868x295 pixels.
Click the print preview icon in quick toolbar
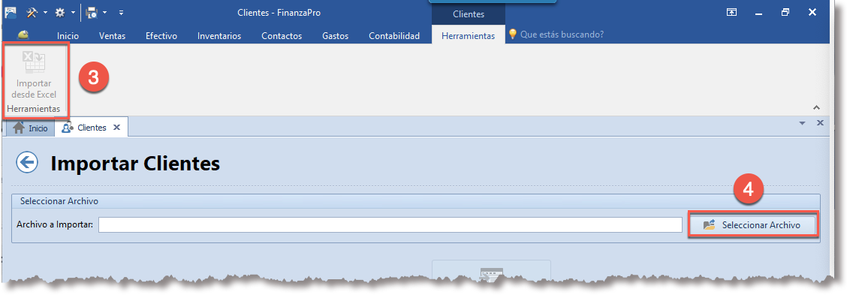(92, 12)
